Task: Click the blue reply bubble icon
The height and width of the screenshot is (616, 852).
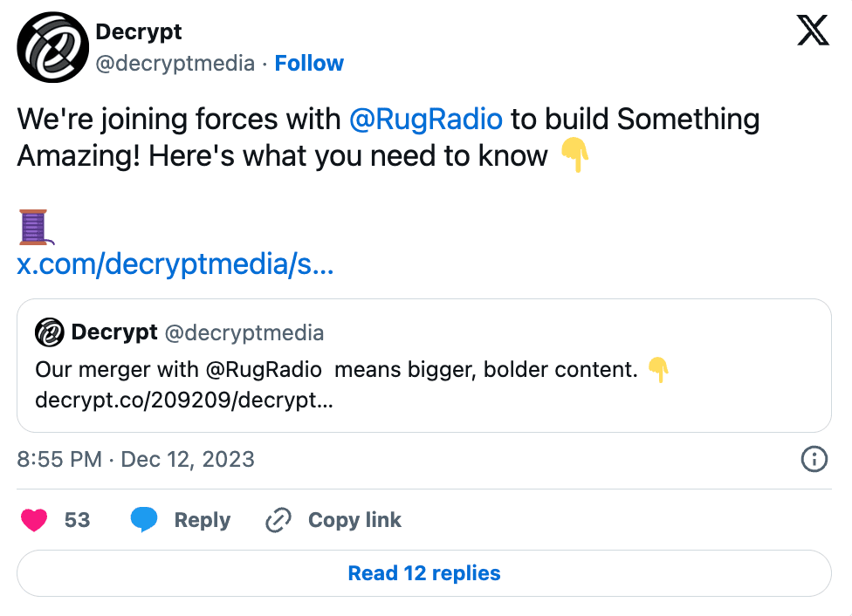Action: pos(144,520)
